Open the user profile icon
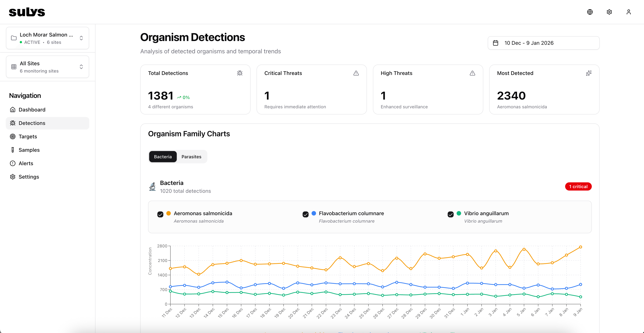Image resolution: width=644 pixels, height=333 pixels. coord(629,12)
